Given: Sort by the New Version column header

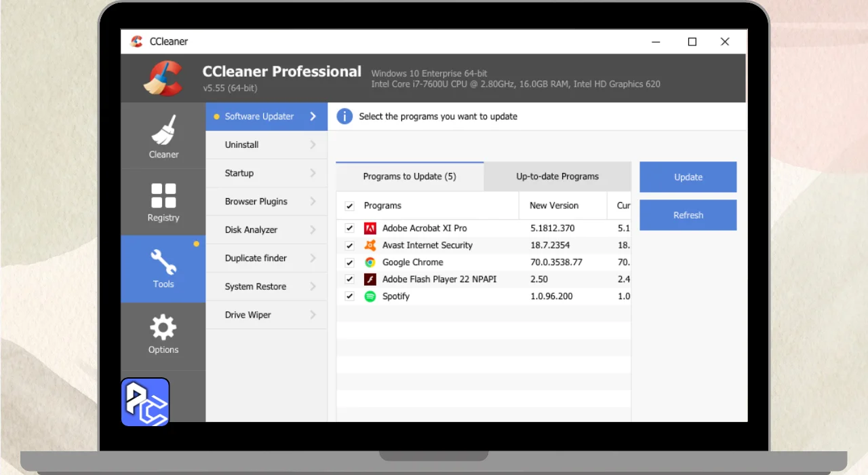Looking at the screenshot, I should click(x=554, y=206).
